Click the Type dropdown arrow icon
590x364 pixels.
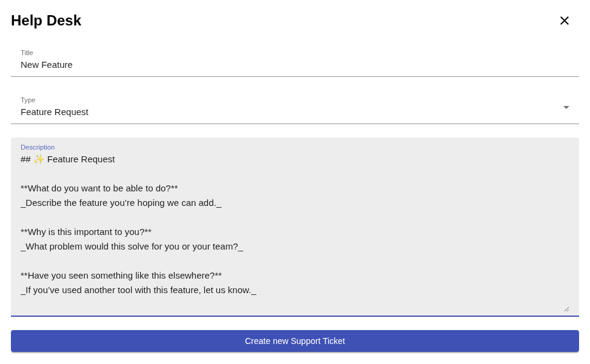(x=566, y=107)
